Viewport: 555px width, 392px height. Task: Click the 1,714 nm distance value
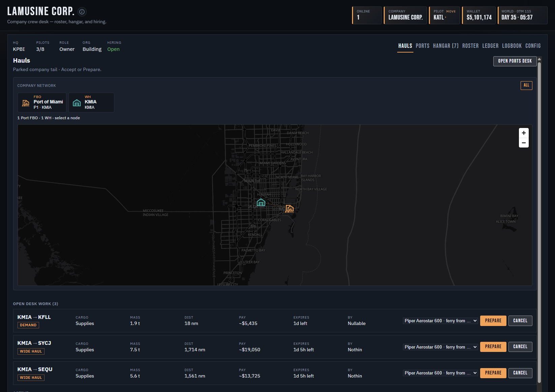[x=195, y=350]
